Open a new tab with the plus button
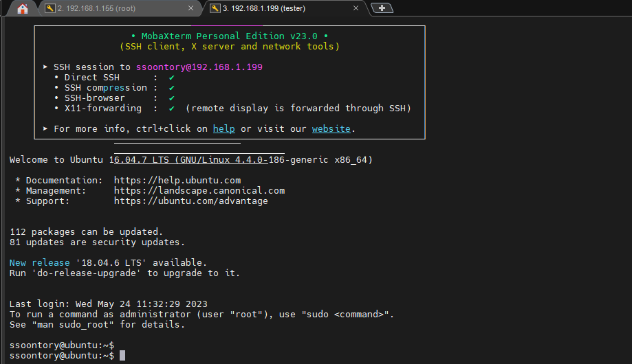 (382, 8)
